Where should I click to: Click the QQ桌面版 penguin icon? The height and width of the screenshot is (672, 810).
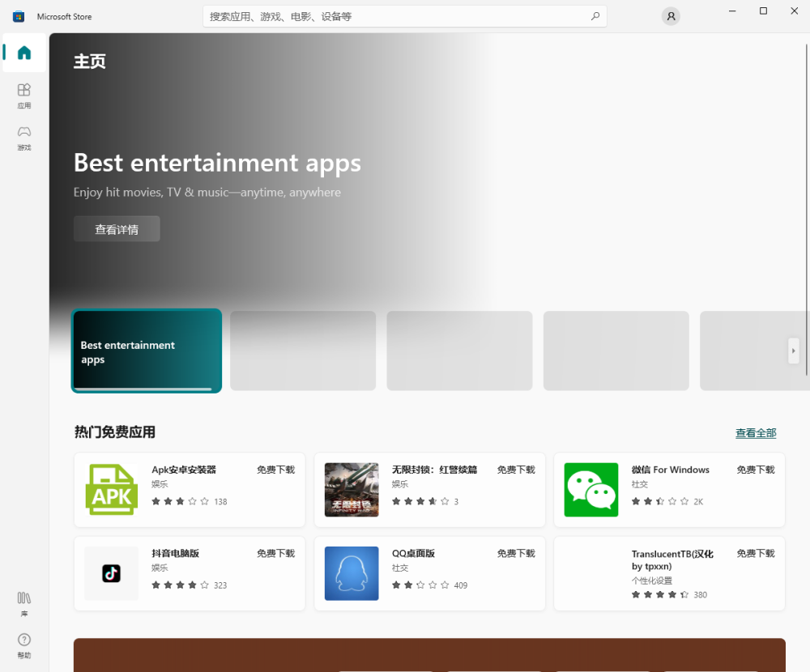(x=352, y=573)
